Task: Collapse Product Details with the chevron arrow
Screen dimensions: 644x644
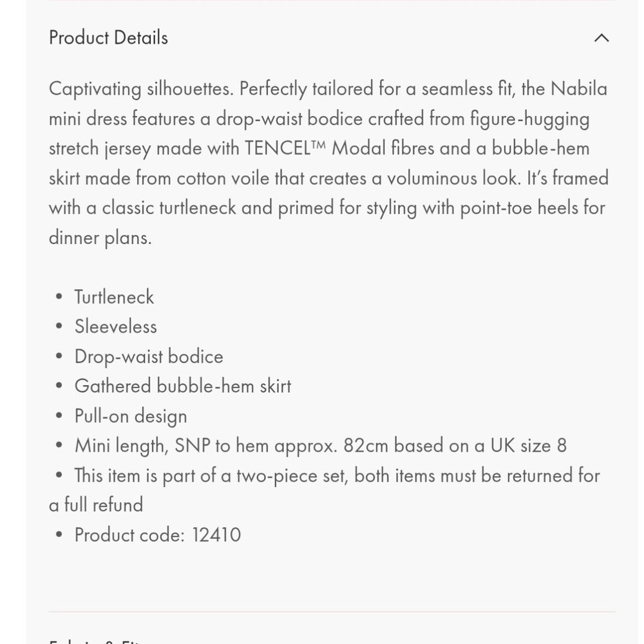Action: coord(601,38)
